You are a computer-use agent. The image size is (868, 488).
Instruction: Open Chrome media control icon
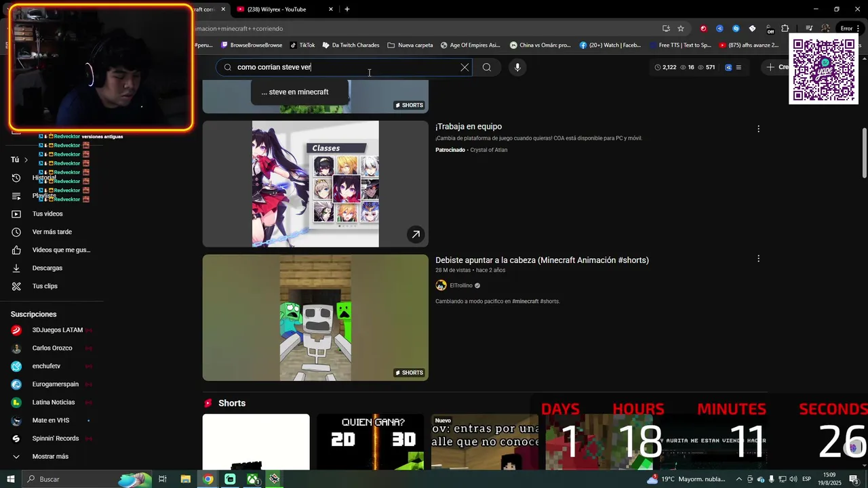(x=809, y=28)
